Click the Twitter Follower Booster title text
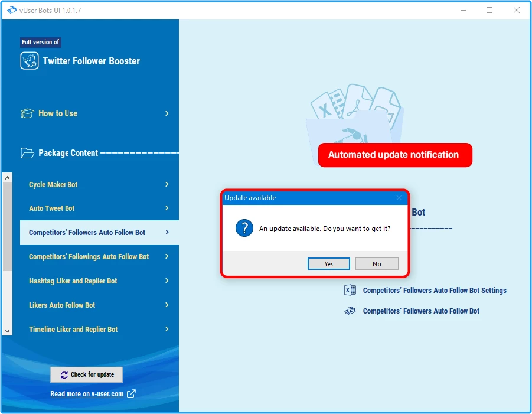532x414 pixels. click(92, 61)
